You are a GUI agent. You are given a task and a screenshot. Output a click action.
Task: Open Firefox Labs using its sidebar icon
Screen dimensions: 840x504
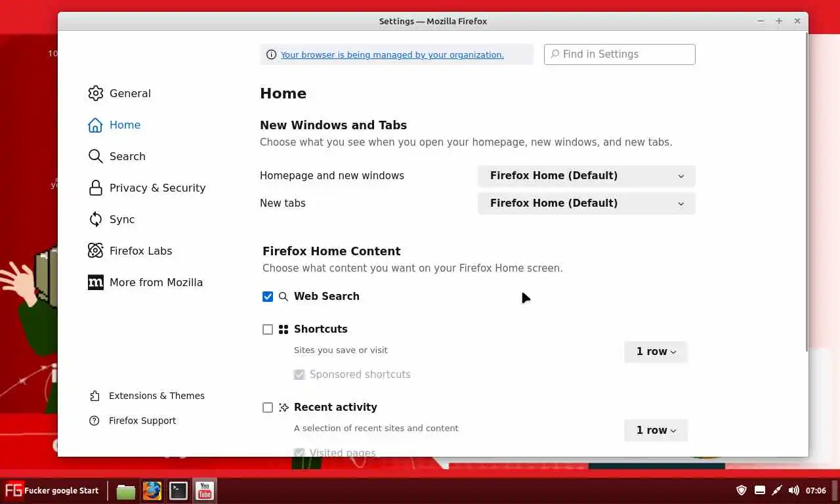coord(96,251)
